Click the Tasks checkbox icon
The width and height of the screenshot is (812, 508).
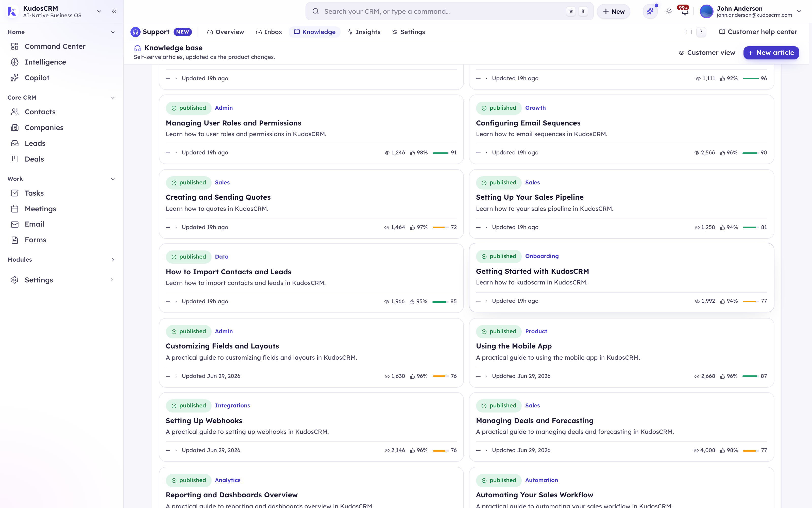point(15,193)
